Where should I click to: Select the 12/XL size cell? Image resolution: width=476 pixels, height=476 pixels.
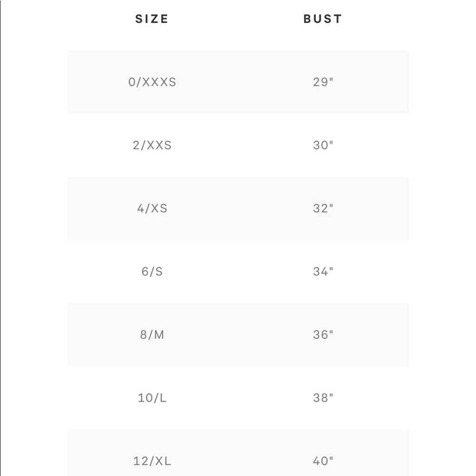click(152, 461)
